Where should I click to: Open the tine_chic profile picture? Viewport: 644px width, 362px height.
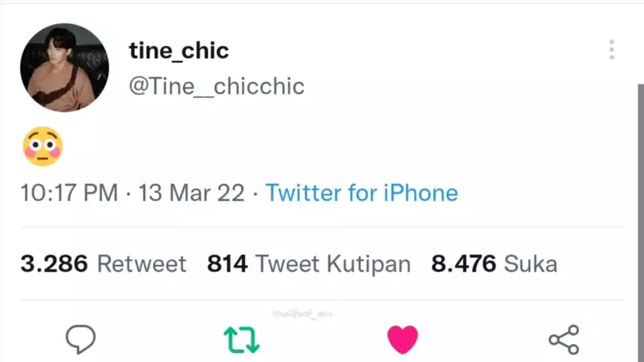point(64,67)
